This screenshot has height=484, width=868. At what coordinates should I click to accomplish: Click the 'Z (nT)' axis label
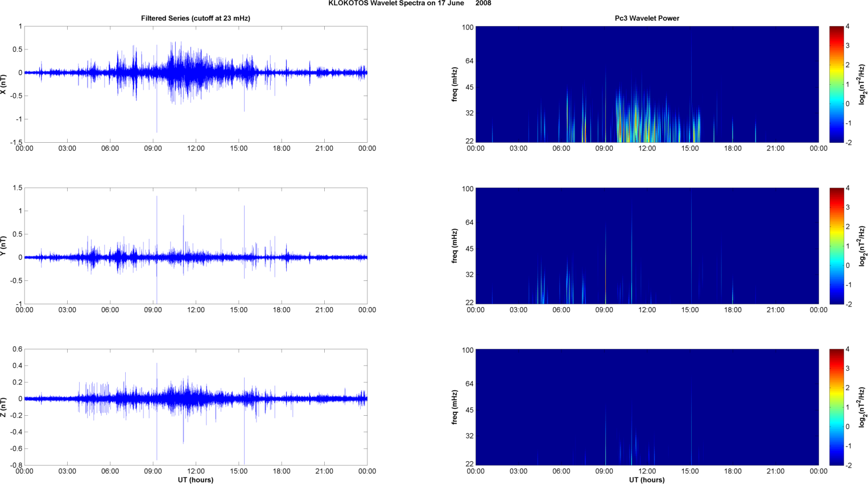[x=3, y=407]
